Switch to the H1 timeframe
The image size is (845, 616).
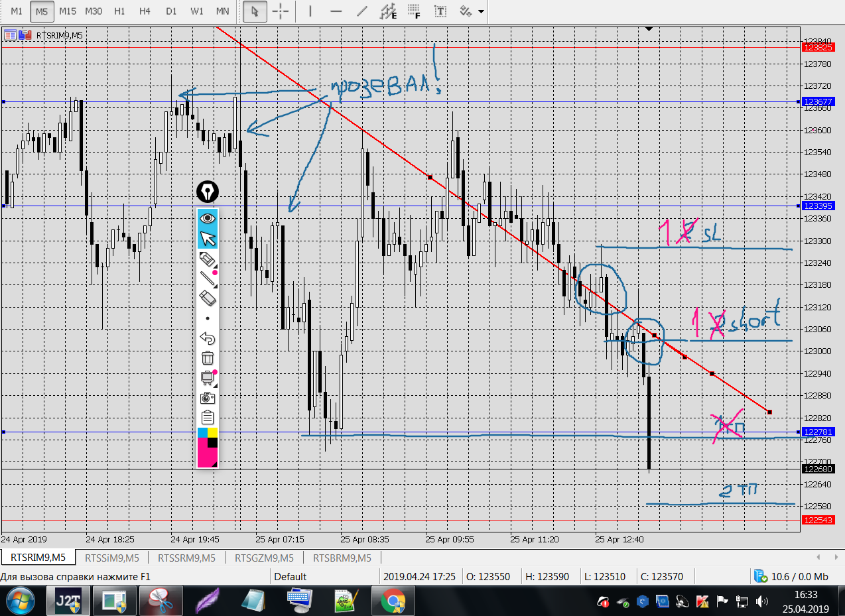point(119,11)
